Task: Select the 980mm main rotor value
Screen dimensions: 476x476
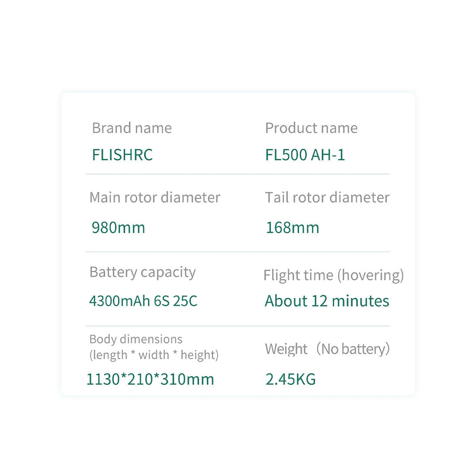Action: (118, 228)
